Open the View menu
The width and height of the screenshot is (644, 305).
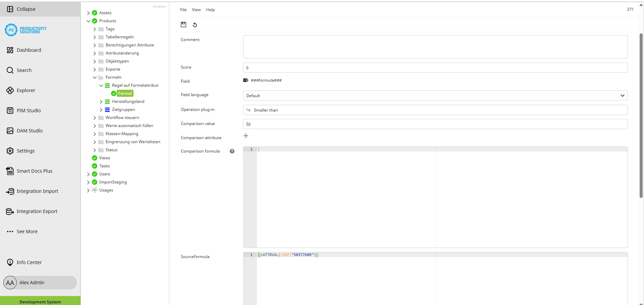click(196, 10)
